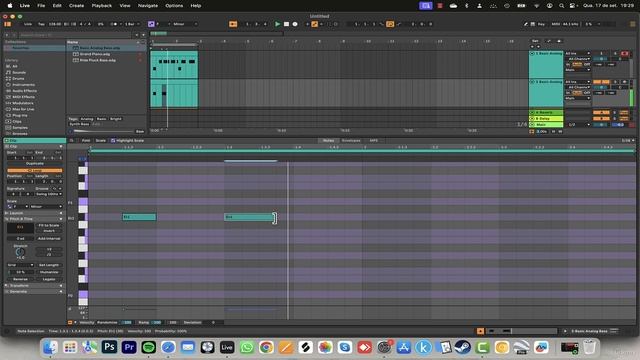Select Sounds category in browser

[19, 72]
